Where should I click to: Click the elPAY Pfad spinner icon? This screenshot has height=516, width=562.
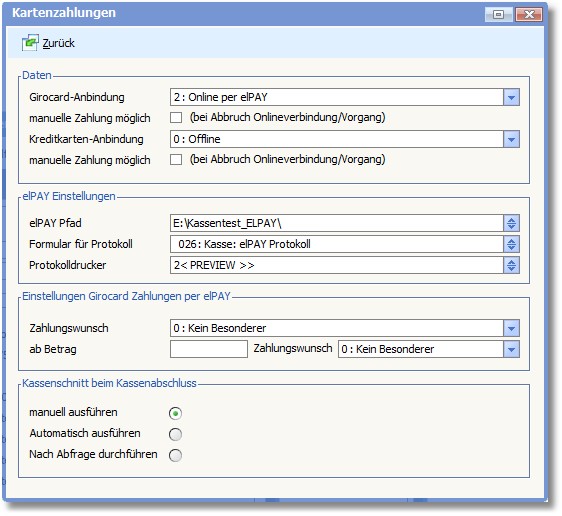pos(511,223)
